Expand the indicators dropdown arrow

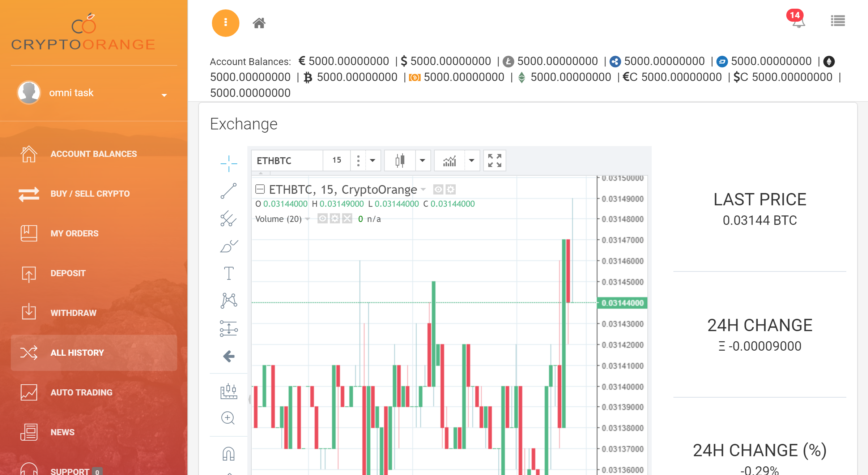pos(472,161)
